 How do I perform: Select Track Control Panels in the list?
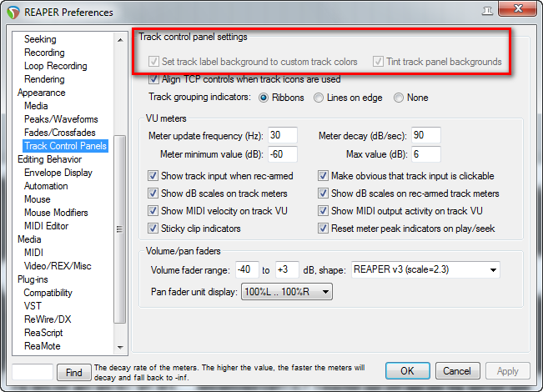tap(65, 146)
